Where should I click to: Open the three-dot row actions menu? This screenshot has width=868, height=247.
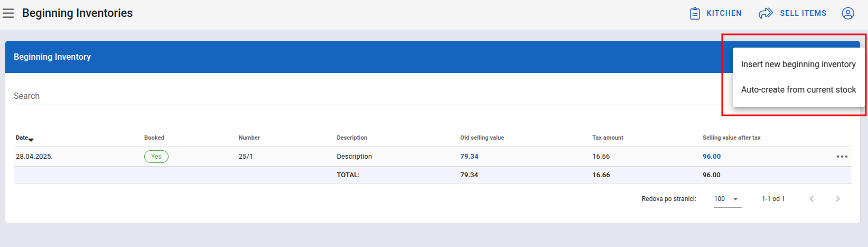(842, 157)
